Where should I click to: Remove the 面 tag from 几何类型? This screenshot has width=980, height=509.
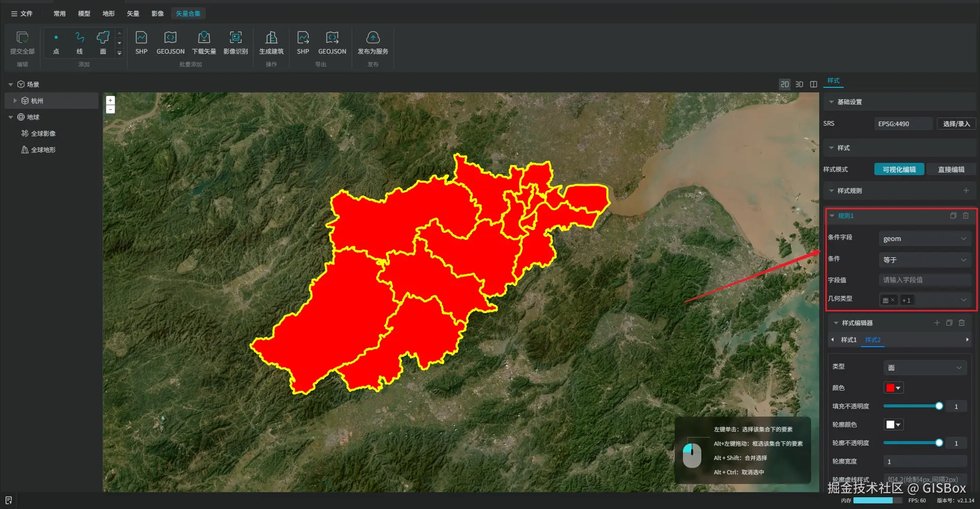893,300
